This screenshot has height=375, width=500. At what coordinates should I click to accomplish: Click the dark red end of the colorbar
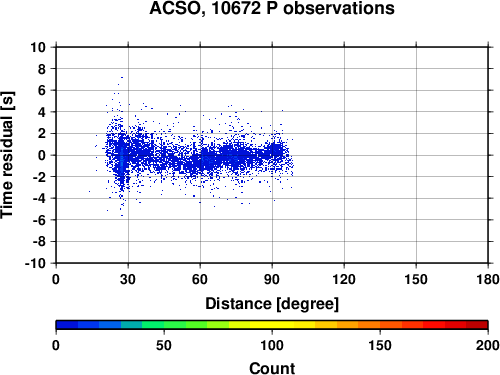pos(477,325)
